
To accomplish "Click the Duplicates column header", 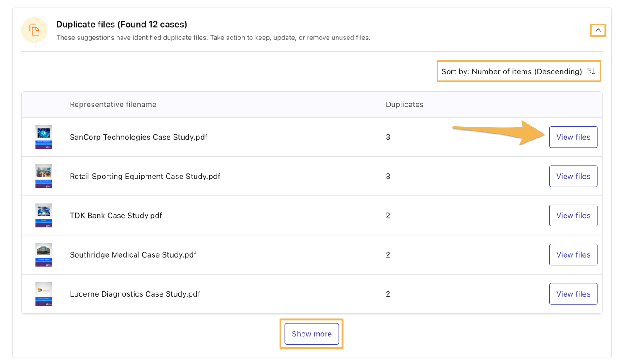I will (x=404, y=105).
